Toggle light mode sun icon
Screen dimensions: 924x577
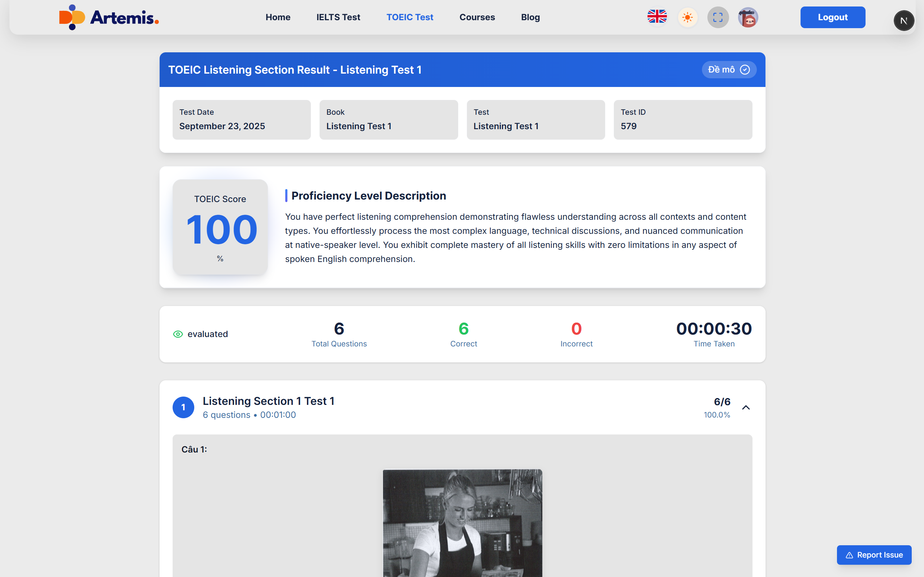click(x=687, y=17)
